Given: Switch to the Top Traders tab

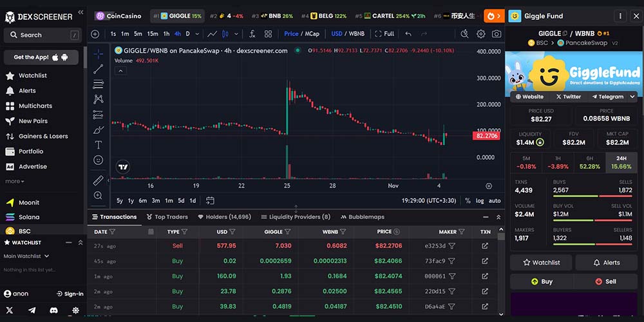Looking at the screenshot, I should [167, 217].
